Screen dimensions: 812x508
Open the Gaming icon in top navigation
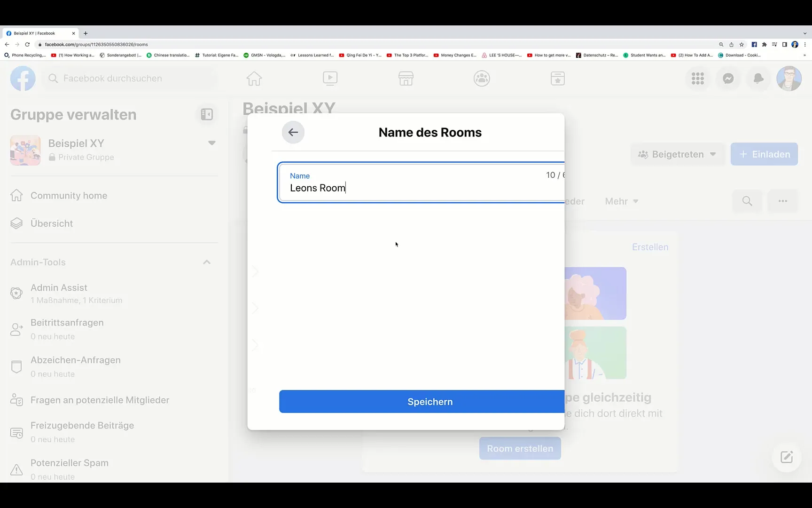[558, 79]
